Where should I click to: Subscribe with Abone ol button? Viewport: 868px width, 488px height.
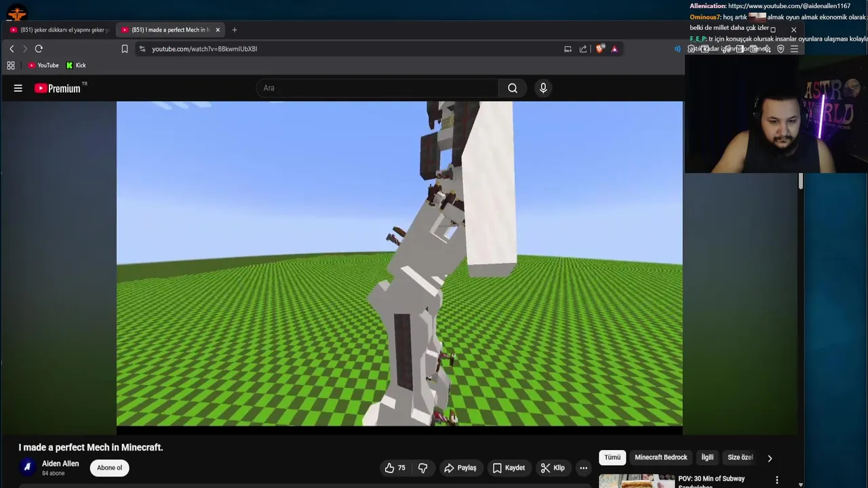(x=109, y=468)
